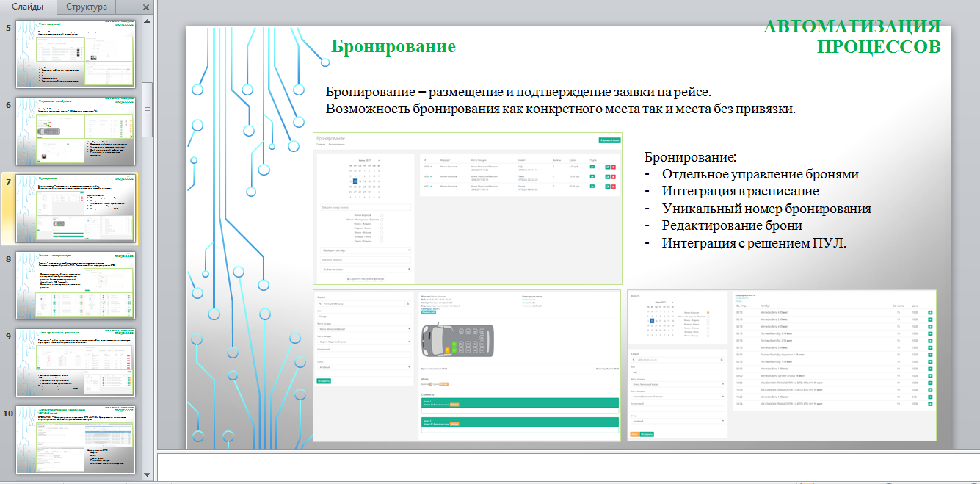Screen dimensions: 980x484
Task: Click the magnifier icon in the client phone input
Action: pos(408,303)
